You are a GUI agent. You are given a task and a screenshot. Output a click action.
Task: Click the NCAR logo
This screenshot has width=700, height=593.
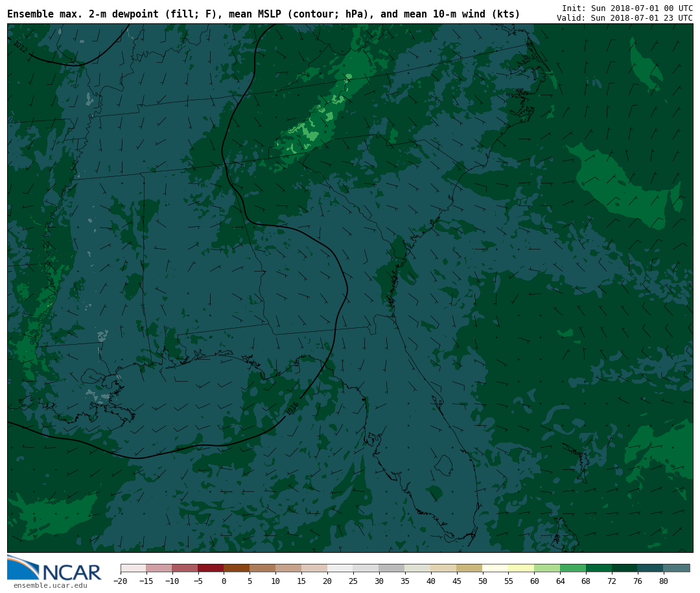54,568
